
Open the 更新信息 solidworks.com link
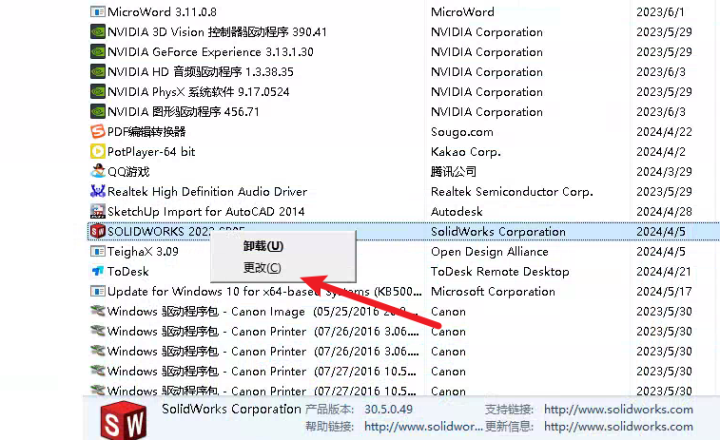click(619, 427)
